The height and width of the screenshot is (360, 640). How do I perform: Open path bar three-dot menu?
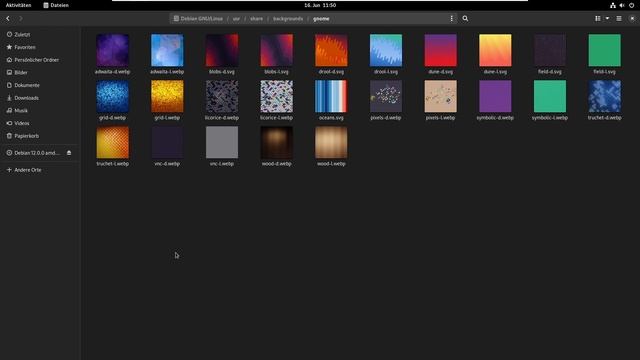[x=451, y=18]
